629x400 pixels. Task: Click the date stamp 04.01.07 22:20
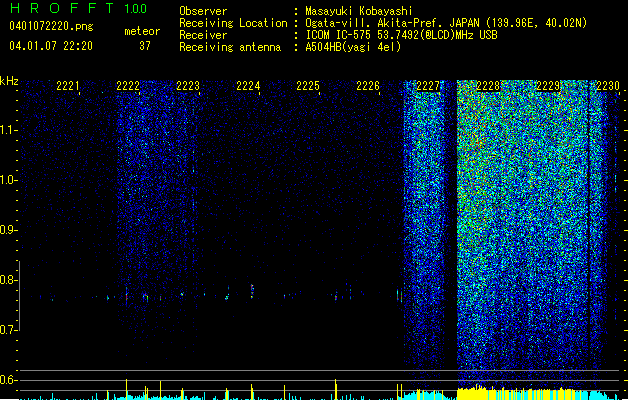tap(51, 46)
